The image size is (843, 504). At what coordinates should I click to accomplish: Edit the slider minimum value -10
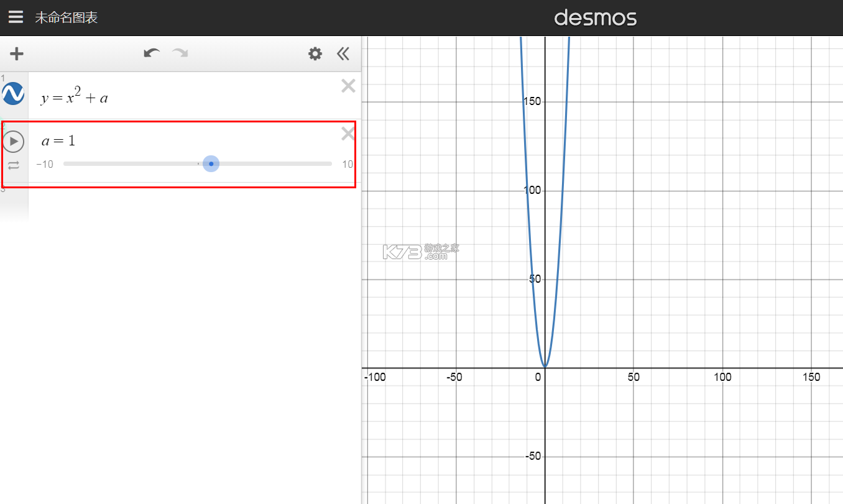coord(45,164)
